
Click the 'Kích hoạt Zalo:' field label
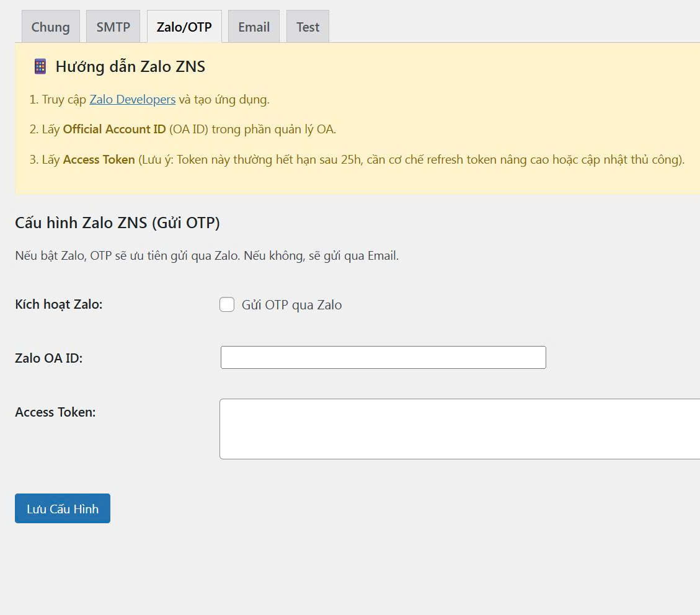click(58, 304)
